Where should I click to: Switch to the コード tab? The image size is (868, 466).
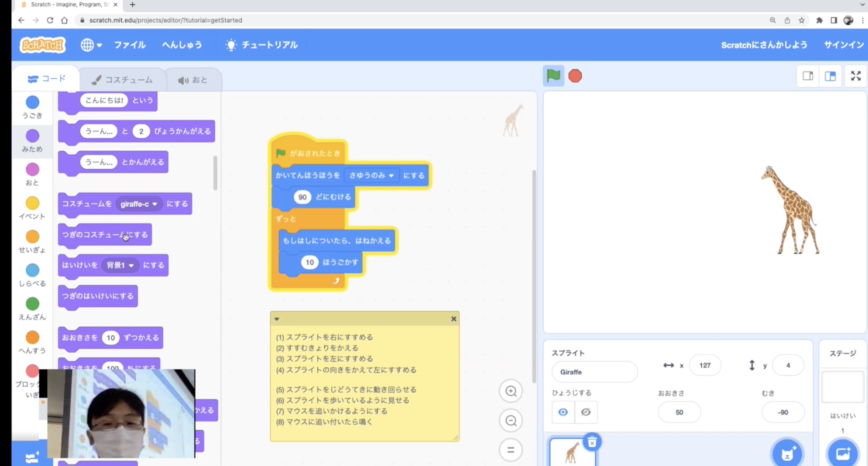(46, 79)
